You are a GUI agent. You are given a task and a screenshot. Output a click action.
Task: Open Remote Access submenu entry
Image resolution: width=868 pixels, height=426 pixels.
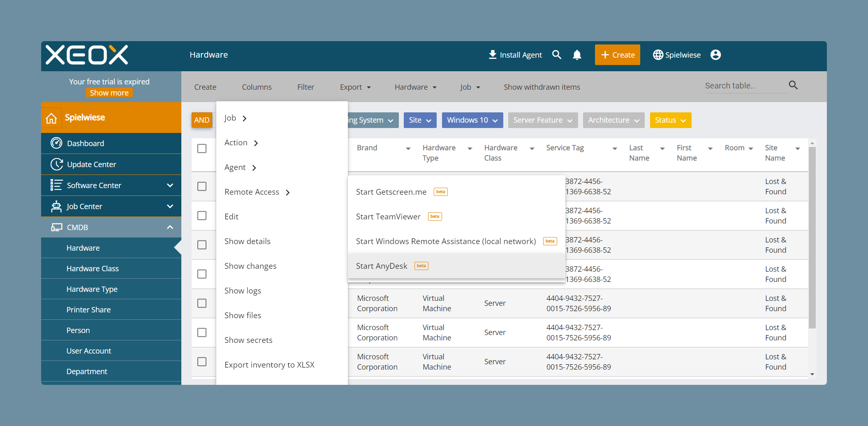click(x=282, y=192)
